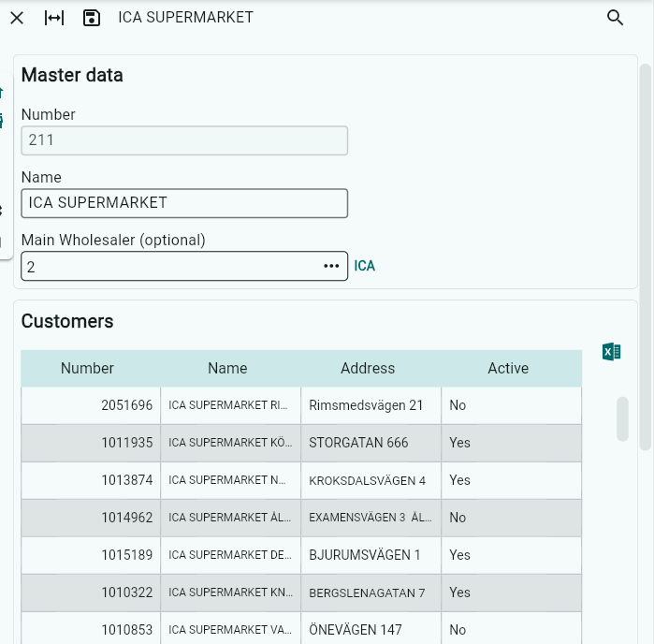The height and width of the screenshot is (644, 654).
Task: Export customers table to Excel
Action: pyautogui.click(x=612, y=352)
